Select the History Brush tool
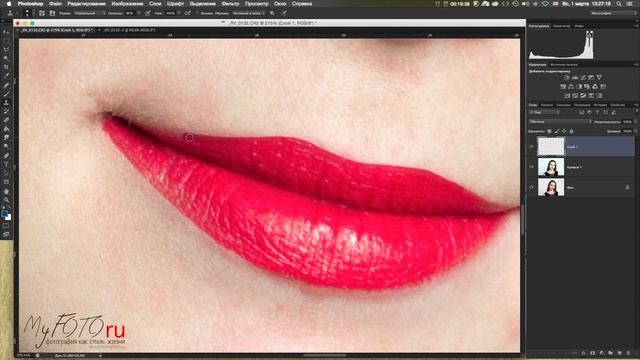Image resolution: width=640 pixels, height=360 pixels. tap(6, 111)
